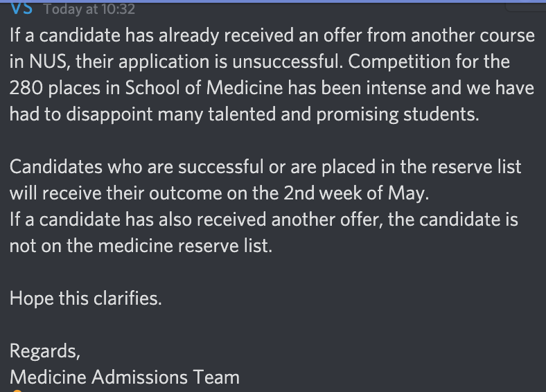This screenshot has width=546, height=392.
Task: Click the line starting 'Candidates who are successful'
Action: [265, 167]
